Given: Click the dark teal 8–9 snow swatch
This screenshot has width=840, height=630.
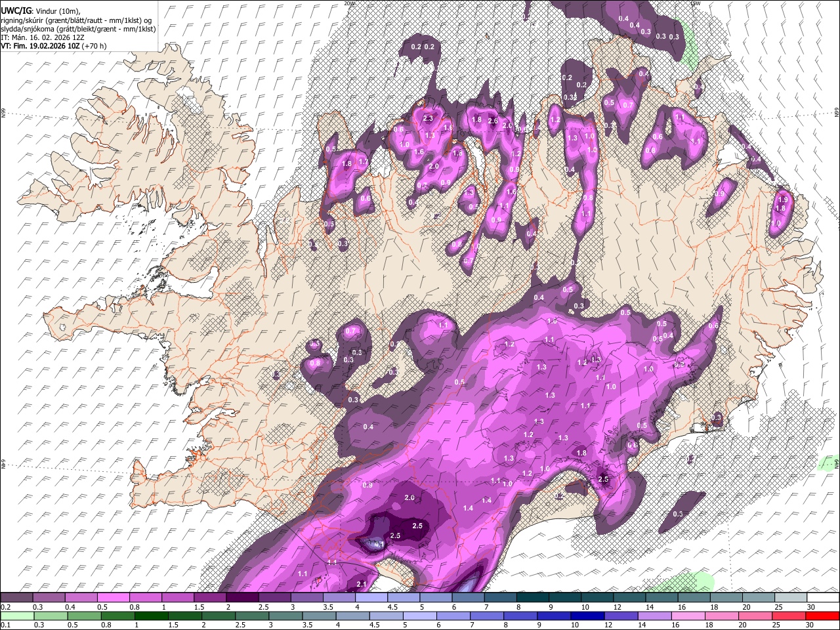Looking at the screenshot, I should 534,598.
